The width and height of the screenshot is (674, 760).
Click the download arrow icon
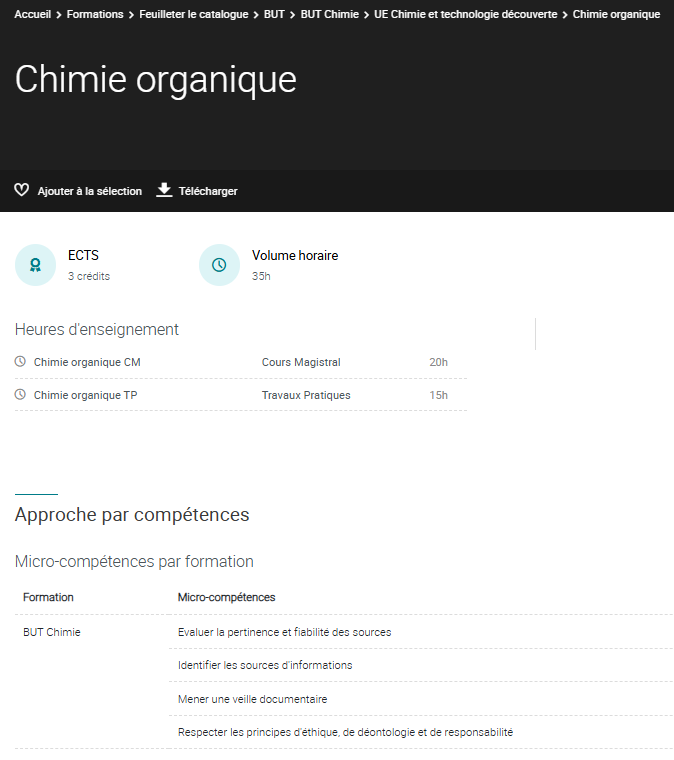point(165,190)
